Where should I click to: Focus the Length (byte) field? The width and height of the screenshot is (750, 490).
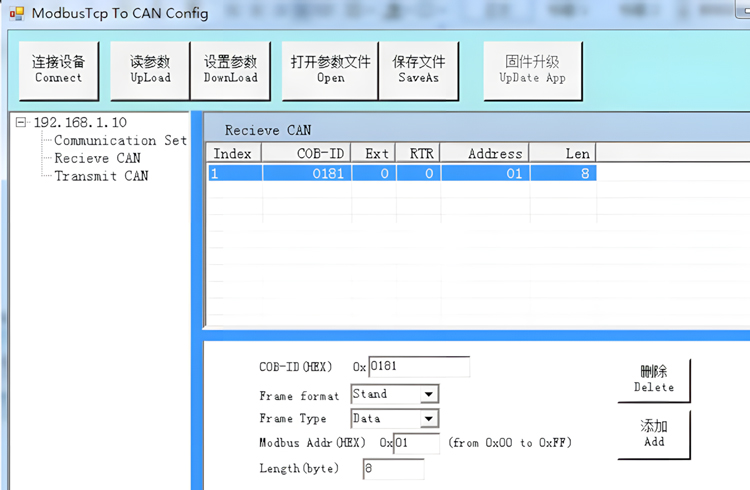pos(393,469)
